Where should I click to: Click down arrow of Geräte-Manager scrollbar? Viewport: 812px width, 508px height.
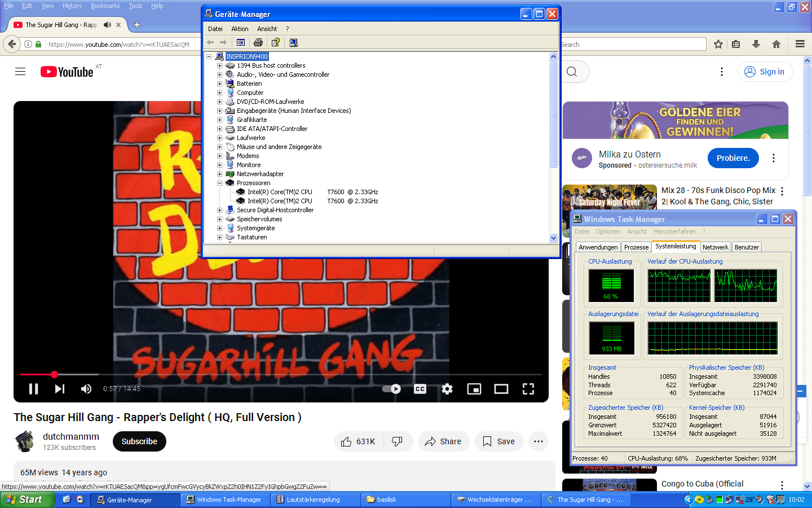pyautogui.click(x=553, y=238)
